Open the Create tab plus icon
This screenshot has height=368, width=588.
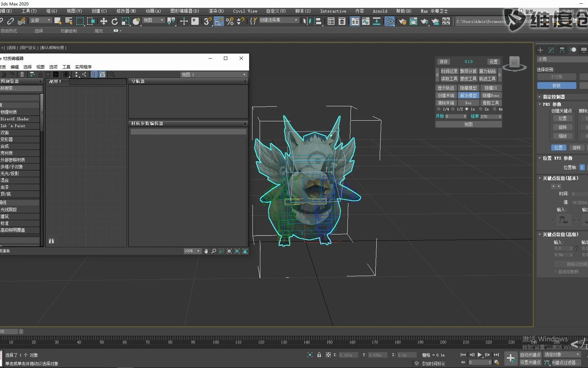point(540,50)
